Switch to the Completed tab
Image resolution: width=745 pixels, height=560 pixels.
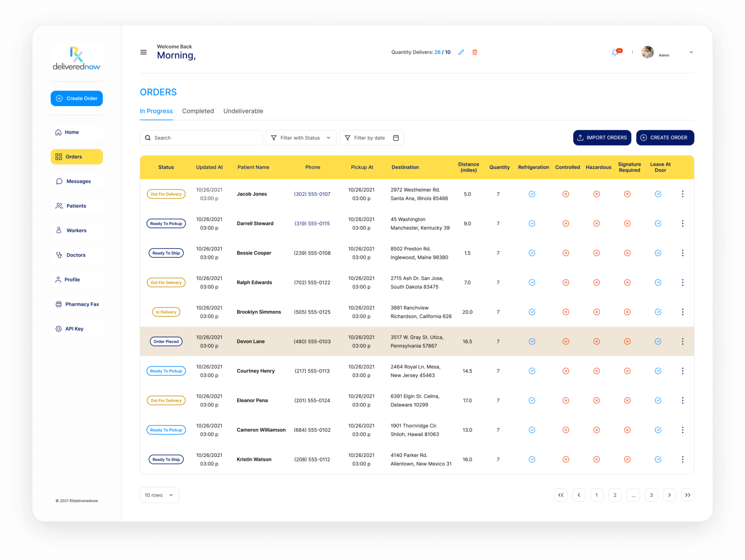tap(198, 111)
